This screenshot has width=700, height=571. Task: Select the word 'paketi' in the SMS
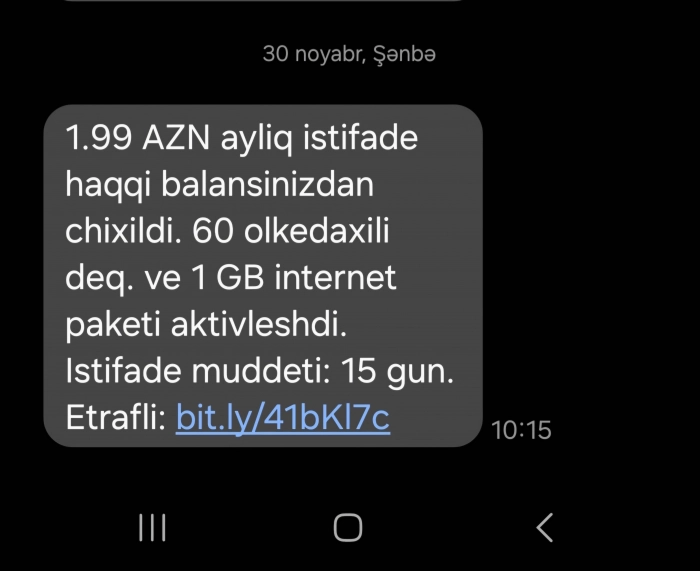click(113, 325)
